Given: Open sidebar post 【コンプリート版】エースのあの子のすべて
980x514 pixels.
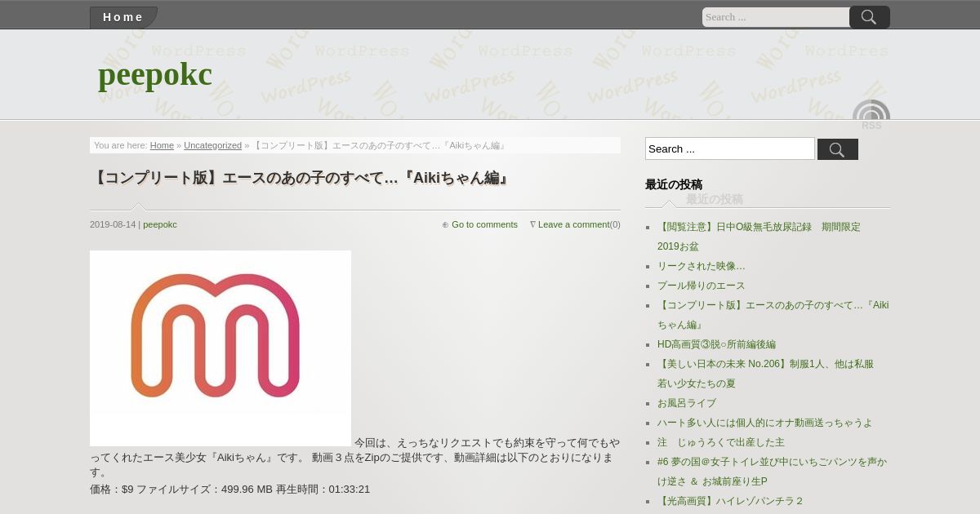Looking at the screenshot, I should click(773, 315).
